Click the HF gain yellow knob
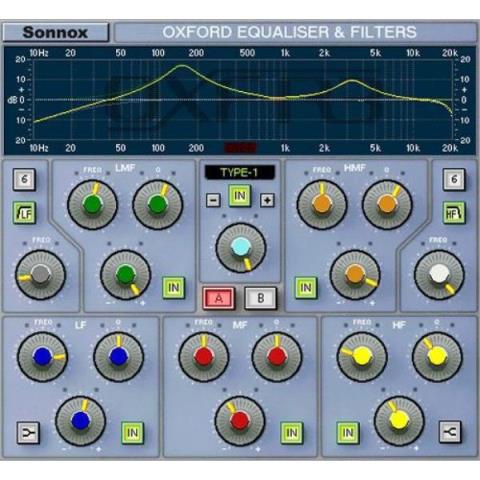The image size is (480, 480). 399,421
